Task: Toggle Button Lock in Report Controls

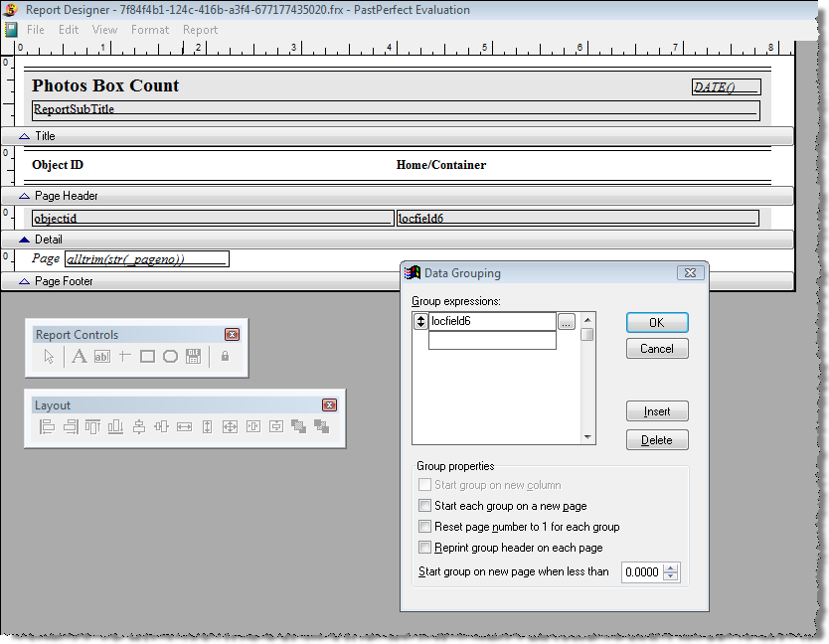Action: click(225, 356)
